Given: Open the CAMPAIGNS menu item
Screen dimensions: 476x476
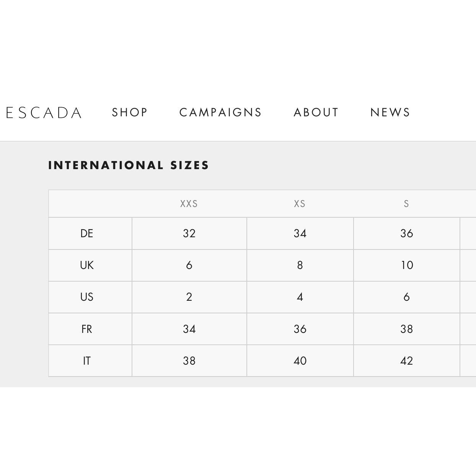Looking at the screenshot, I should [220, 112].
